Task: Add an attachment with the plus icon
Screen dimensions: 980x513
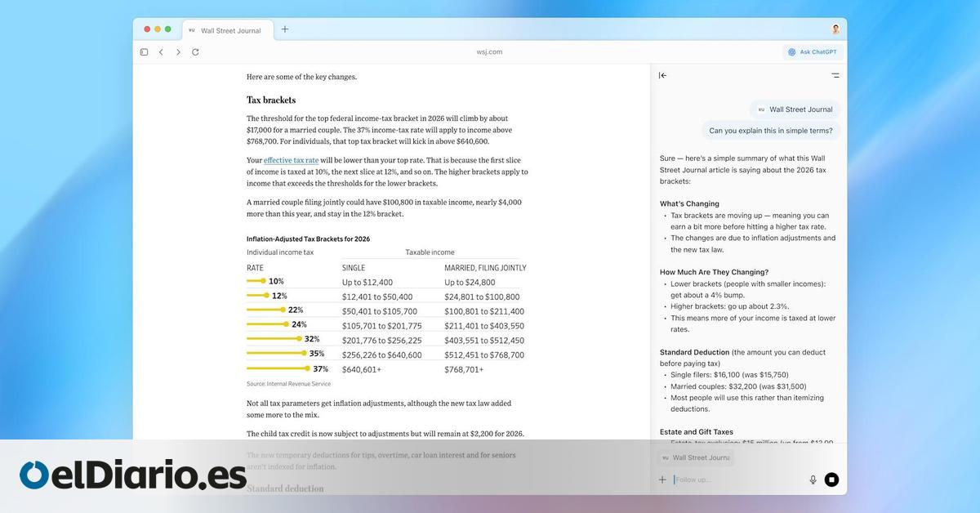Action: pyautogui.click(x=662, y=480)
